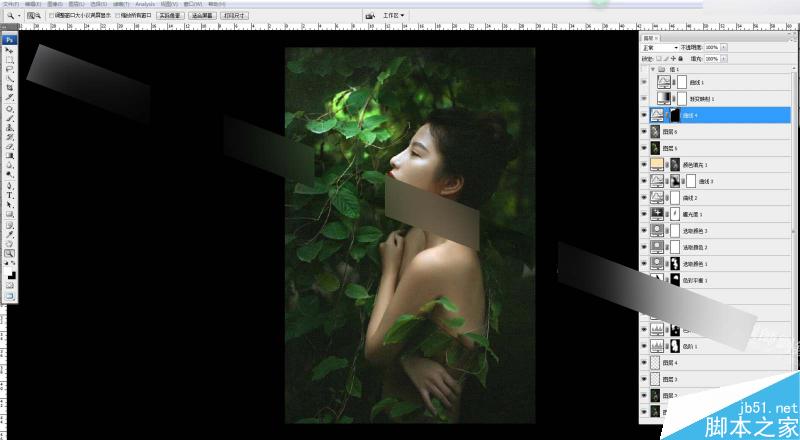Hide the 曲线 3 layer
This screenshot has height=440, width=800.
[644, 181]
